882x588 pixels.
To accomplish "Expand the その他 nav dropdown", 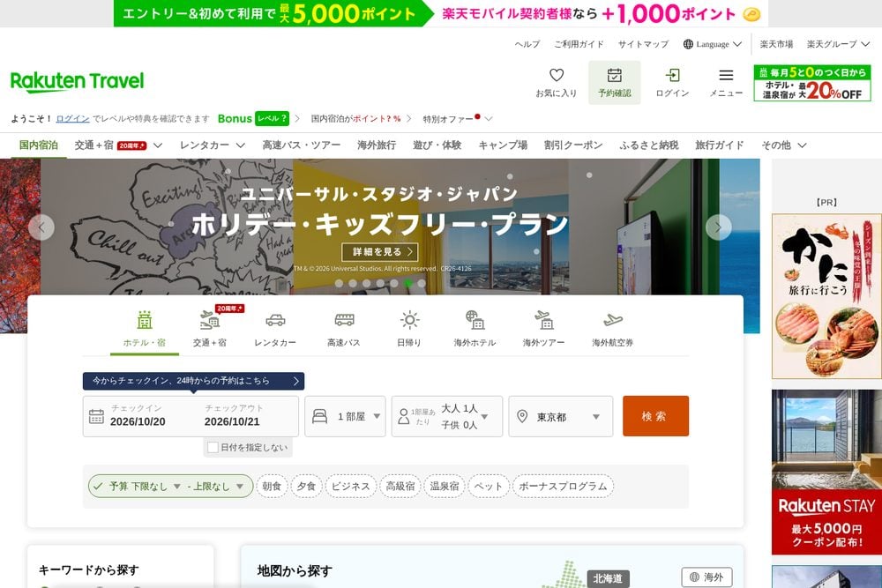I will pyautogui.click(x=783, y=145).
